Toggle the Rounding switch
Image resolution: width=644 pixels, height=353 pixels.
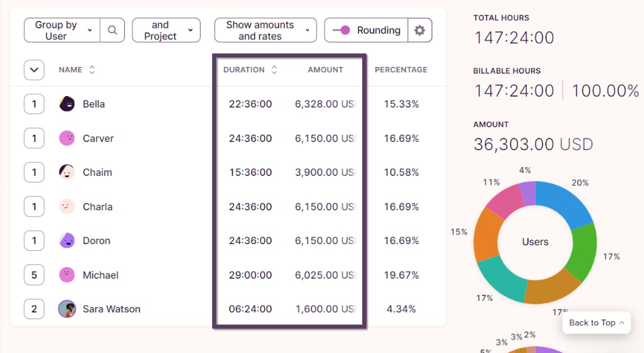coord(341,30)
